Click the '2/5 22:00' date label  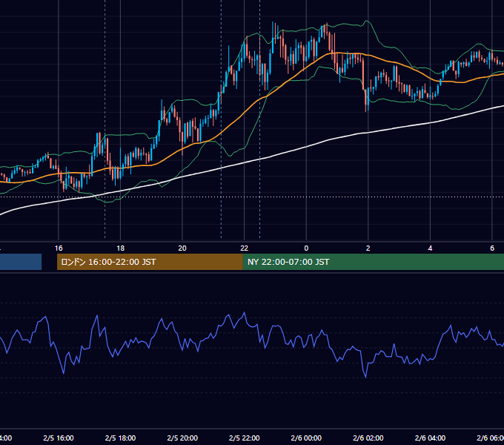[x=245, y=438]
